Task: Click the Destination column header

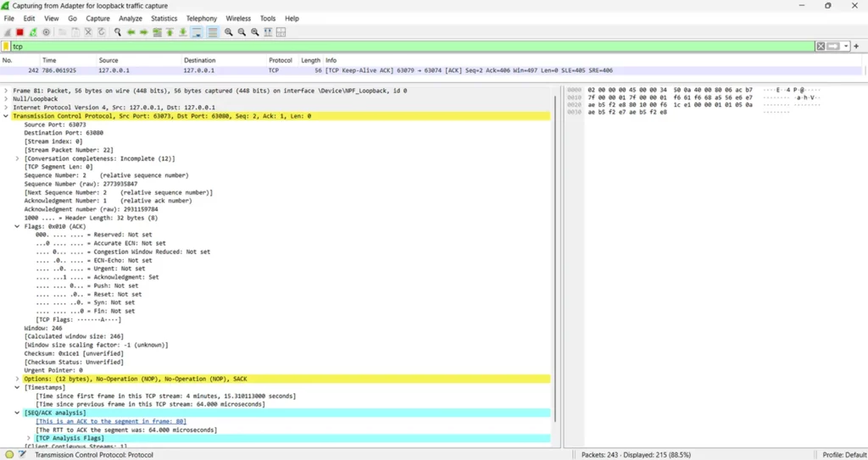Action: 200,60
